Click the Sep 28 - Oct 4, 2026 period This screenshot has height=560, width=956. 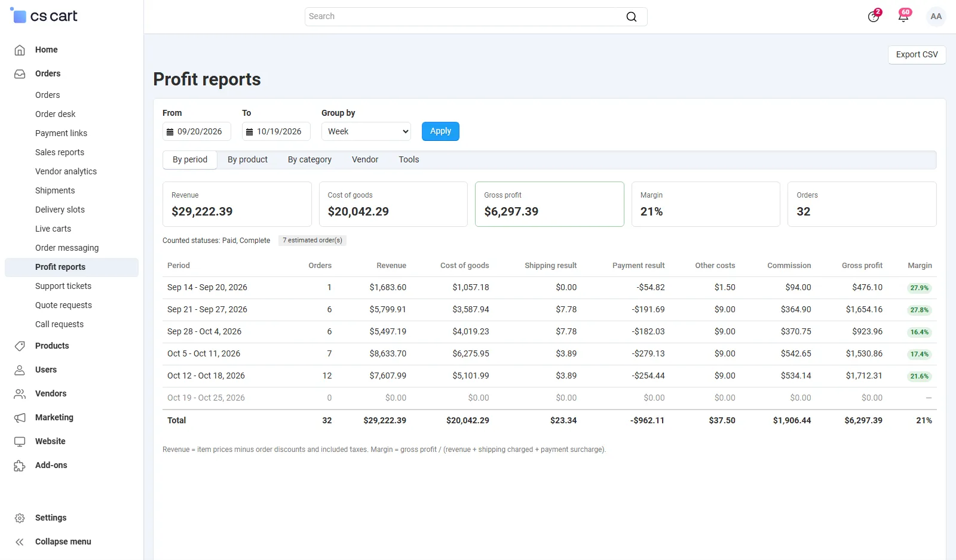click(x=204, y=331)
